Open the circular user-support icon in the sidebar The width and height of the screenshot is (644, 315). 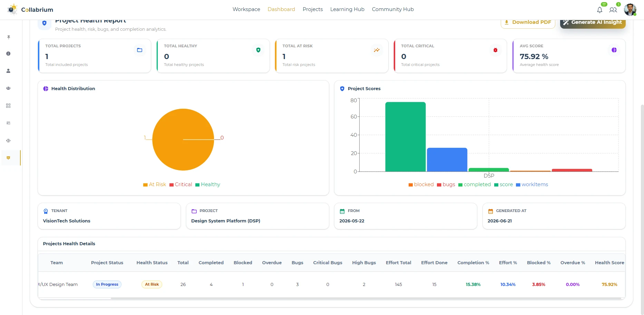[x=8, y=141]
